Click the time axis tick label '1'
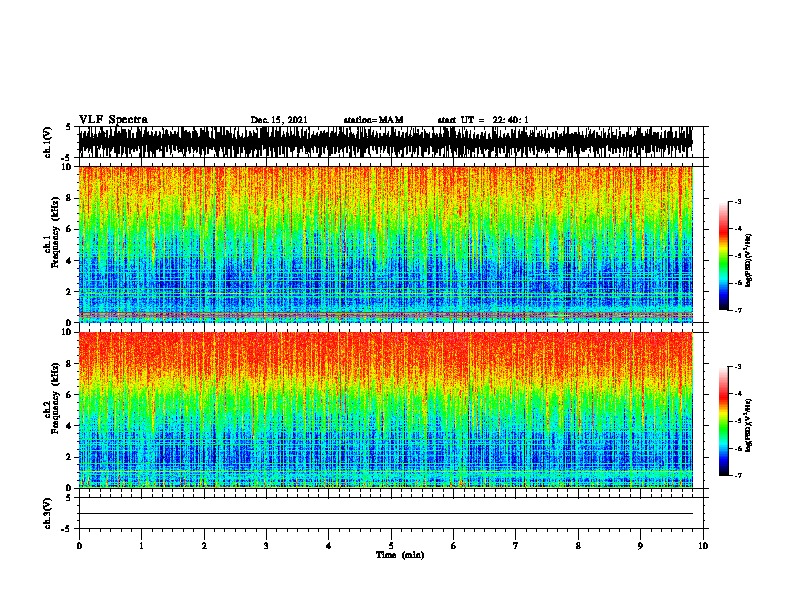The image size is (792, 612). [141, 545]
